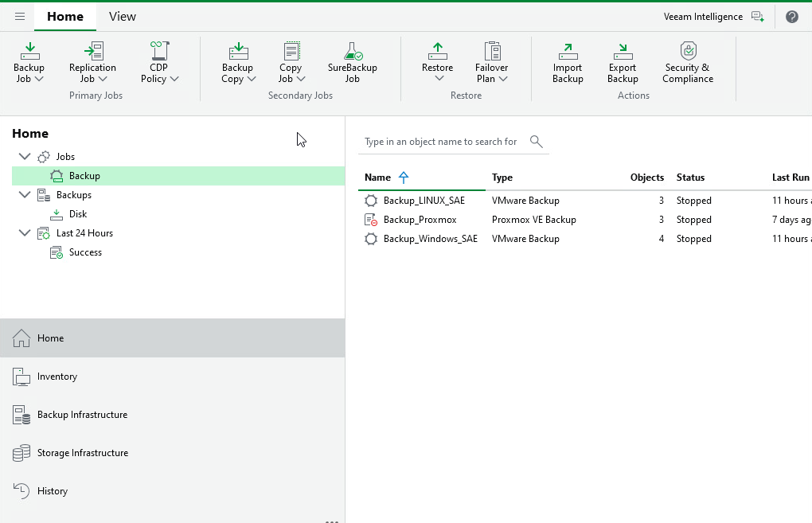Select the Backup_Proxmox job row
Image resolution: width=812 pixels, height=523 pixels.
pos(585,220)
